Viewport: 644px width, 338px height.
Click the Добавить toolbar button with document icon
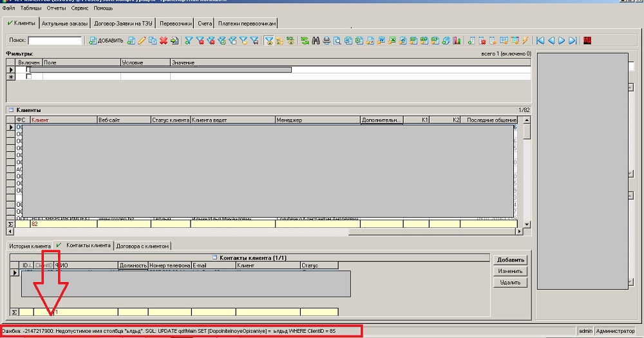(x=106, y=41)
